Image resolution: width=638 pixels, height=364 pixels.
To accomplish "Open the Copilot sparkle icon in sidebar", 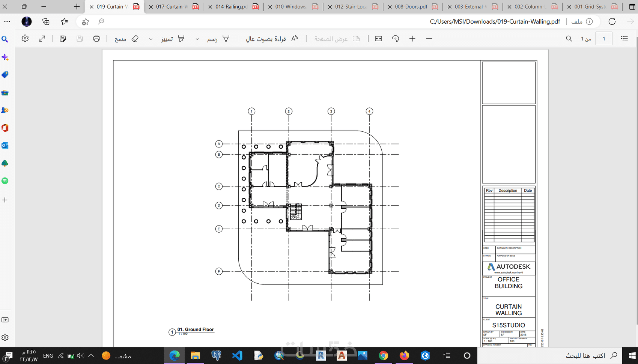I will pyautogui.click(x=5, y=57).
